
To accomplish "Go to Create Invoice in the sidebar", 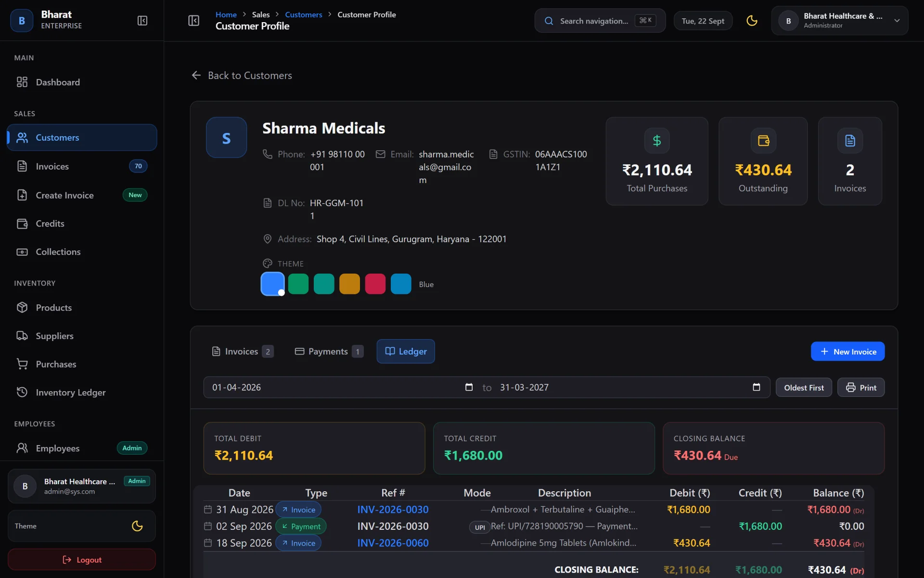I will coord(82,195).
